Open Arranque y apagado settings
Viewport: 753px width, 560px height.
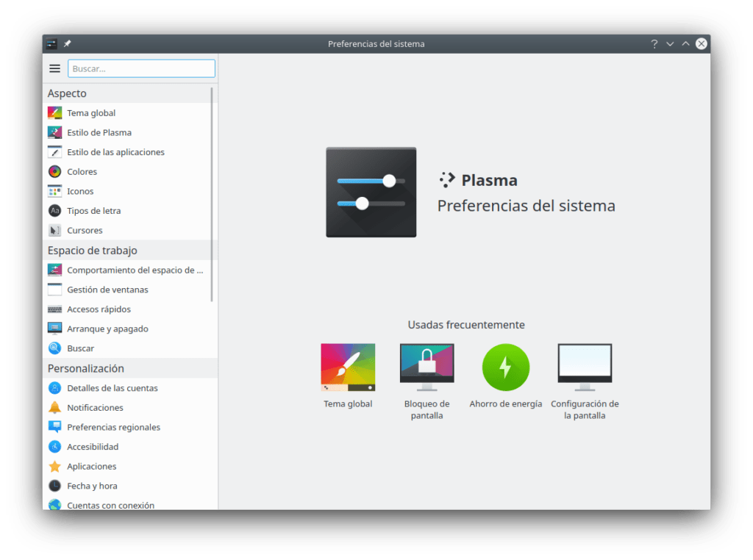[107, 329]
